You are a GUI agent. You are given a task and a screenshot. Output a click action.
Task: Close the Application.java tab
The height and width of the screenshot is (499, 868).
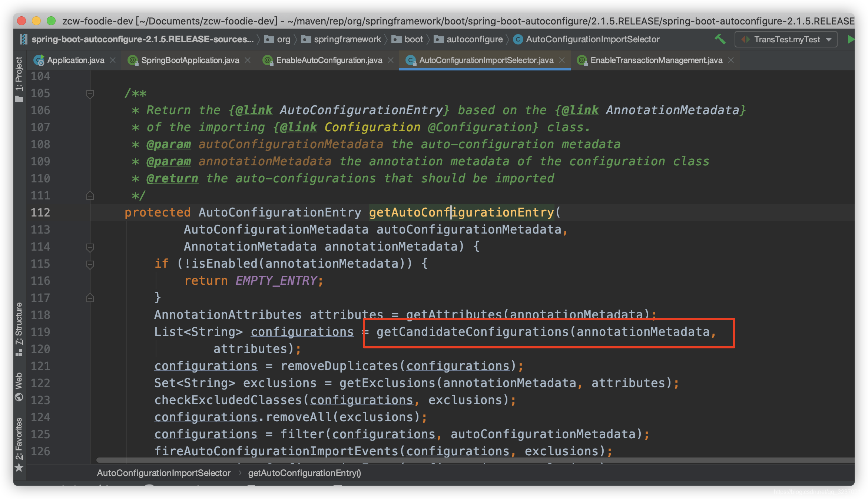point(113,60)
